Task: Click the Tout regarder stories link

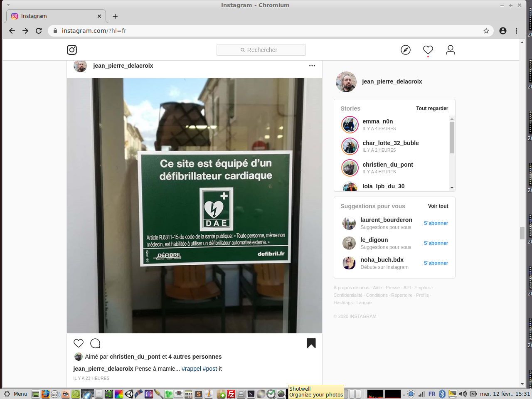Action: [x=432, y=108]
